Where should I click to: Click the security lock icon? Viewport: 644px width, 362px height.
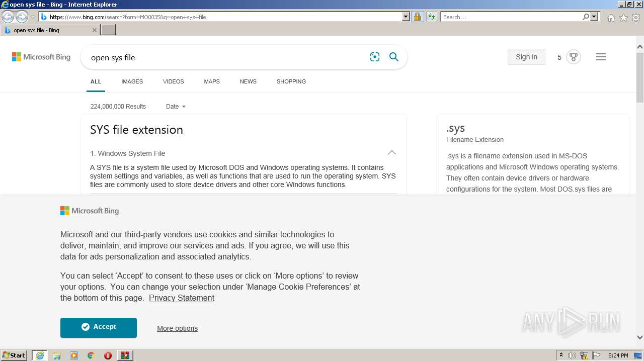click(417, 17)
